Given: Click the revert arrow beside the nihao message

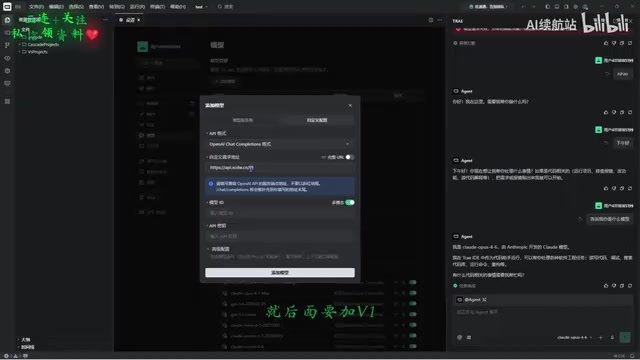Looking at the screenshot, I should (607, 74).
